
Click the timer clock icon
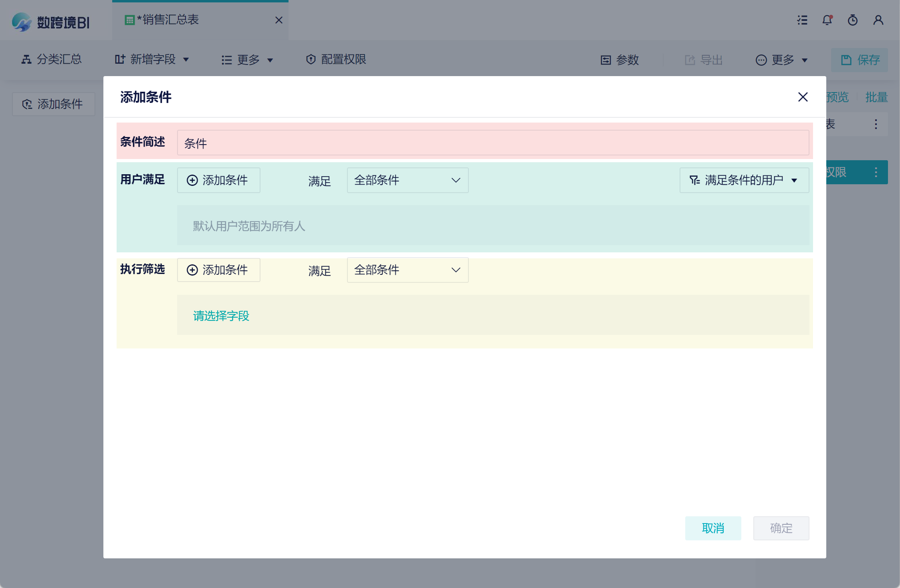click(853, 20)
